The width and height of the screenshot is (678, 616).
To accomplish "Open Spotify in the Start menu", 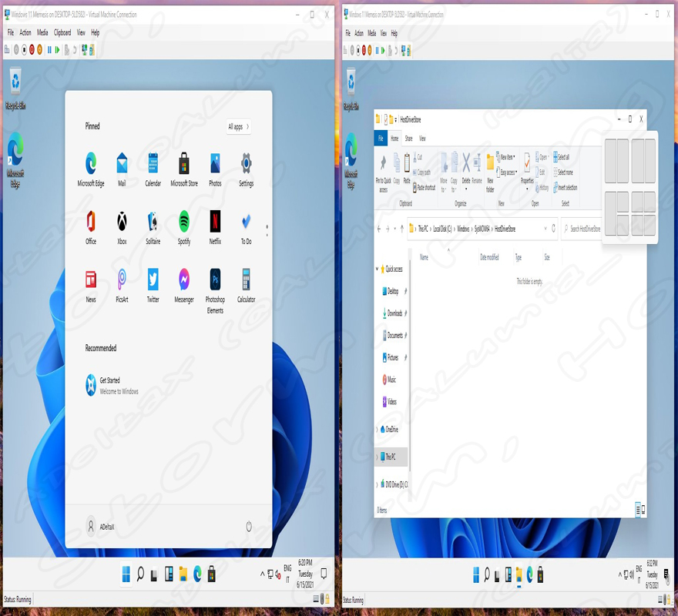I will (x=184, y=227).
